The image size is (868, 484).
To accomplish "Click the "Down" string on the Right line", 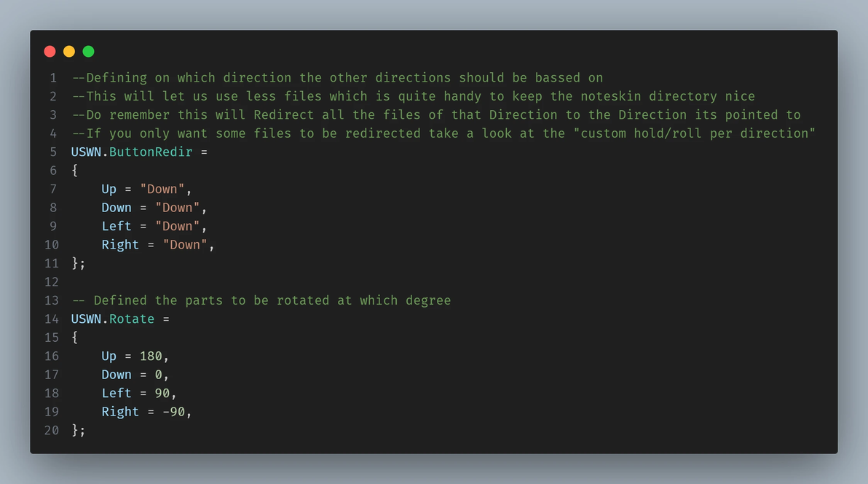I will pos(184,245).
